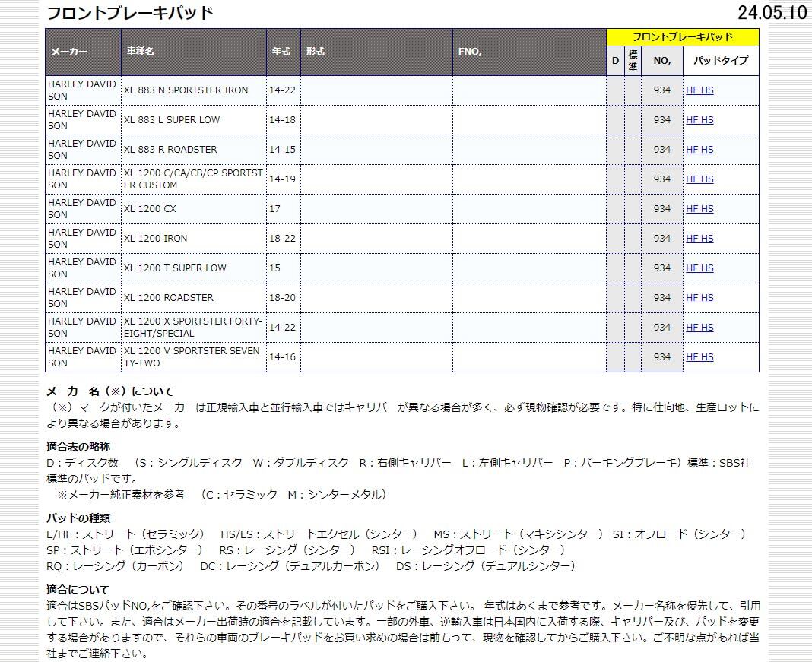This screenshot has width=812, height=662.
Task: Click pad number '934' in the XL 1200 CX row
Action: tap(661, 208)
